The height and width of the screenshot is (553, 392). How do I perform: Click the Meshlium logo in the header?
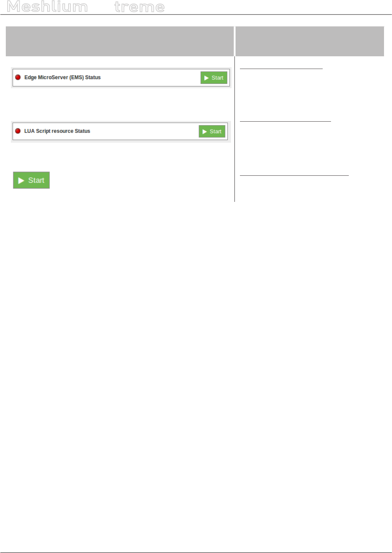pos(47,7)
